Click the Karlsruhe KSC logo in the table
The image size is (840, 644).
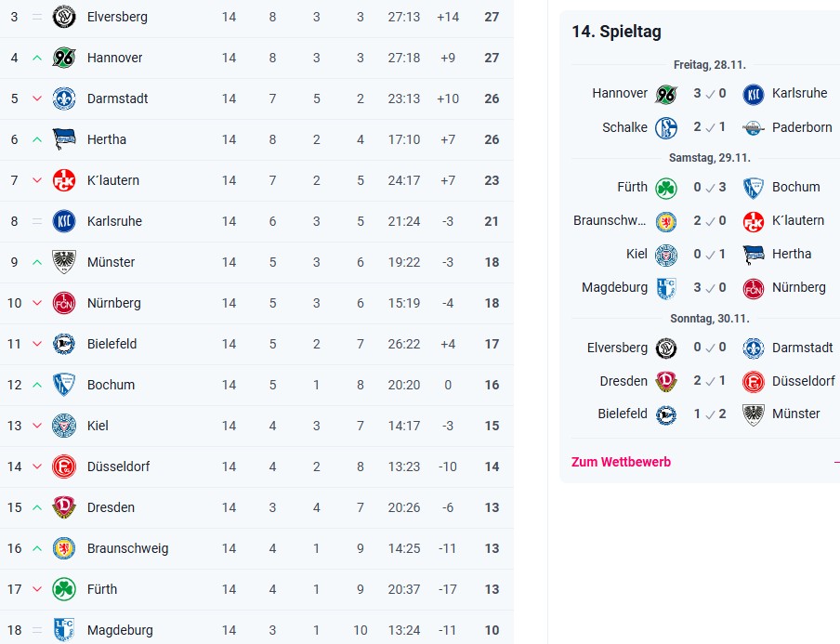point(64,221)
